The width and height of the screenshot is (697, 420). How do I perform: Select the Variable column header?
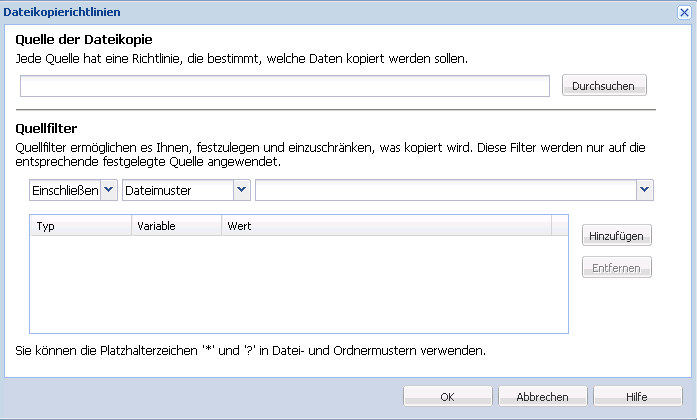(x=176, y=226)
